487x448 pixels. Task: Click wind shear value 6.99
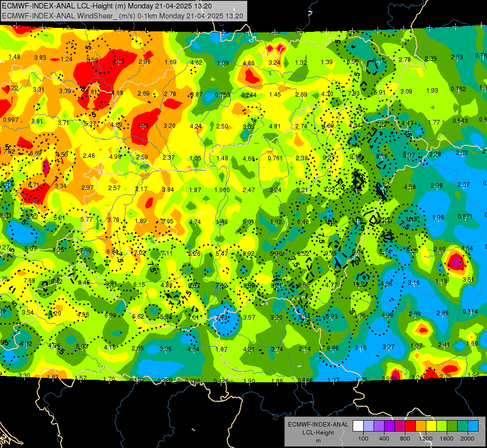pos(110,315)
